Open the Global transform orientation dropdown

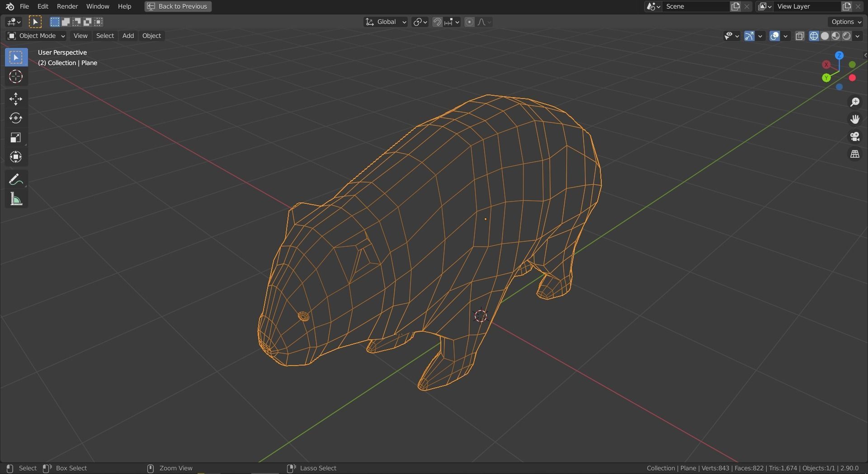(386, 22)
